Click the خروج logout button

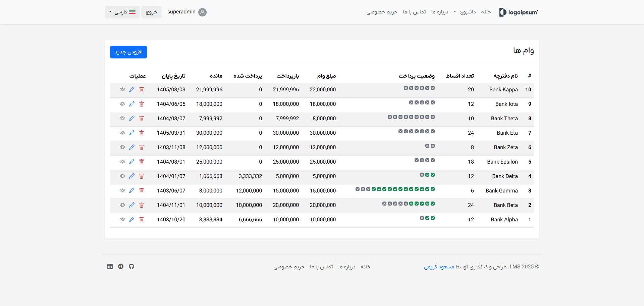pyautogui.click(x=151, y=12)
